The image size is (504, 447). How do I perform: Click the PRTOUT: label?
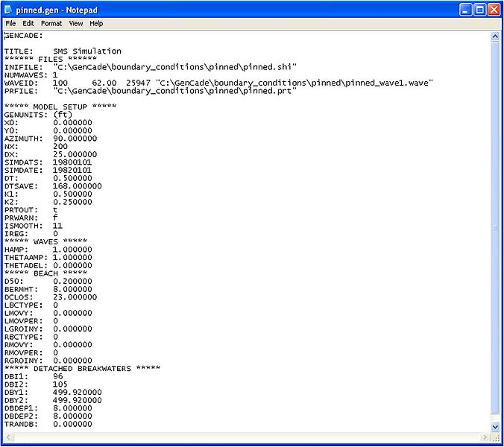(x=21, y=210)
